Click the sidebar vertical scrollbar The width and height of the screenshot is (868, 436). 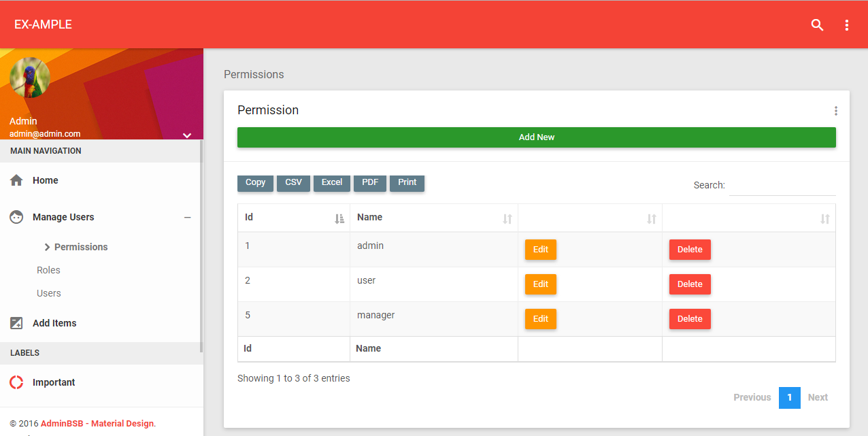(201, 246)
